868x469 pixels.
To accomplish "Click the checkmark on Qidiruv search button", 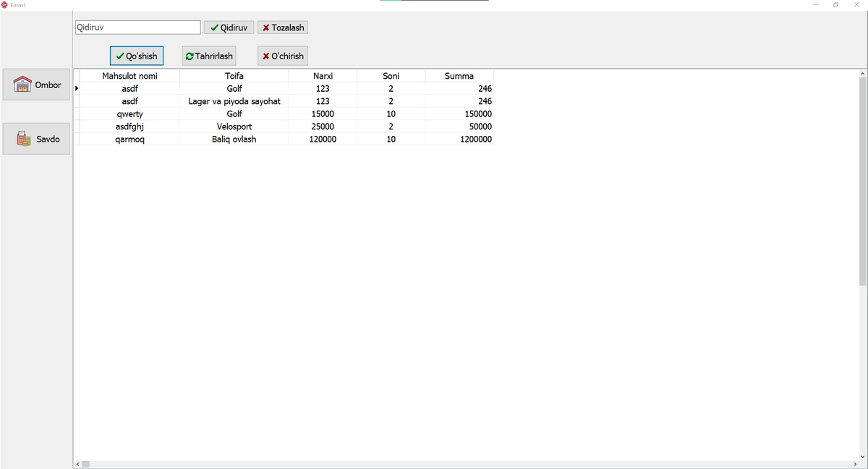I will pos(214,28).
